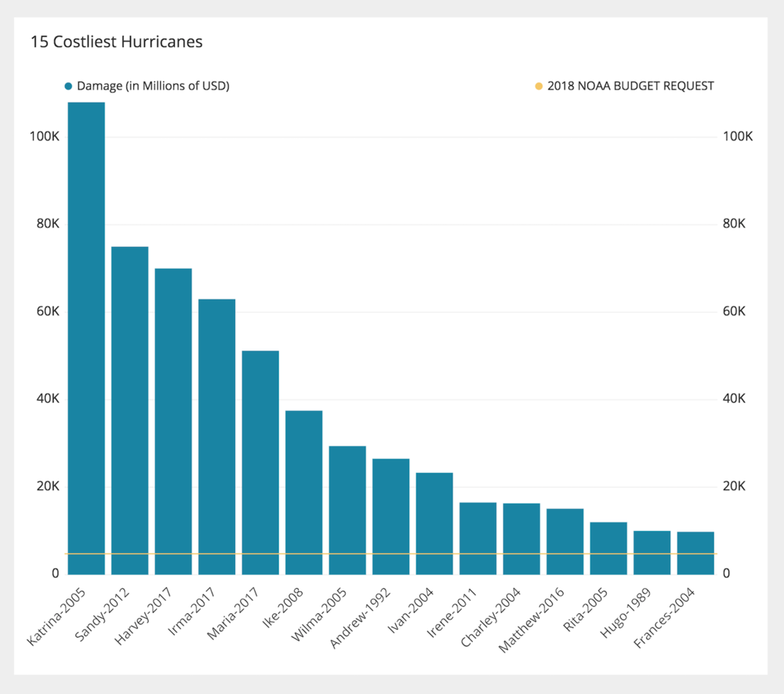
Task: Click the Hugo-1989 axis label
Action: point(626,612)
